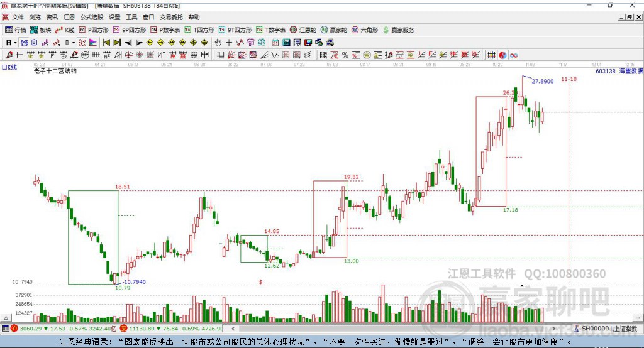
Task: Open the 江恩轮 Gann wheel
Action: 303,30
